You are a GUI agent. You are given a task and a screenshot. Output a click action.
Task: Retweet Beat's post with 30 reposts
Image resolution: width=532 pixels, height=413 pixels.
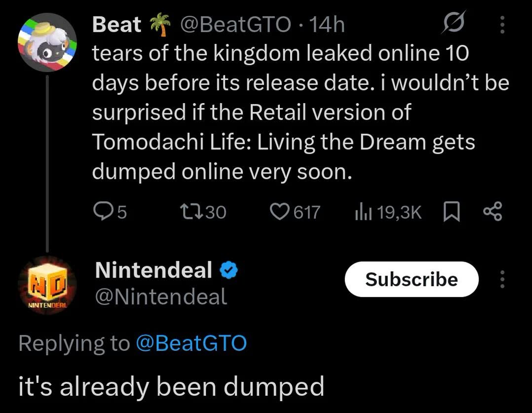click(203, 211)
